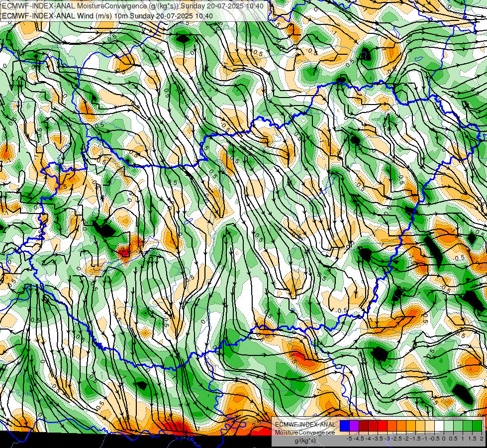Click the 'g/(kg*s)' unit label in legend
Screen dimensions: 487x448
tap(305, 441)
